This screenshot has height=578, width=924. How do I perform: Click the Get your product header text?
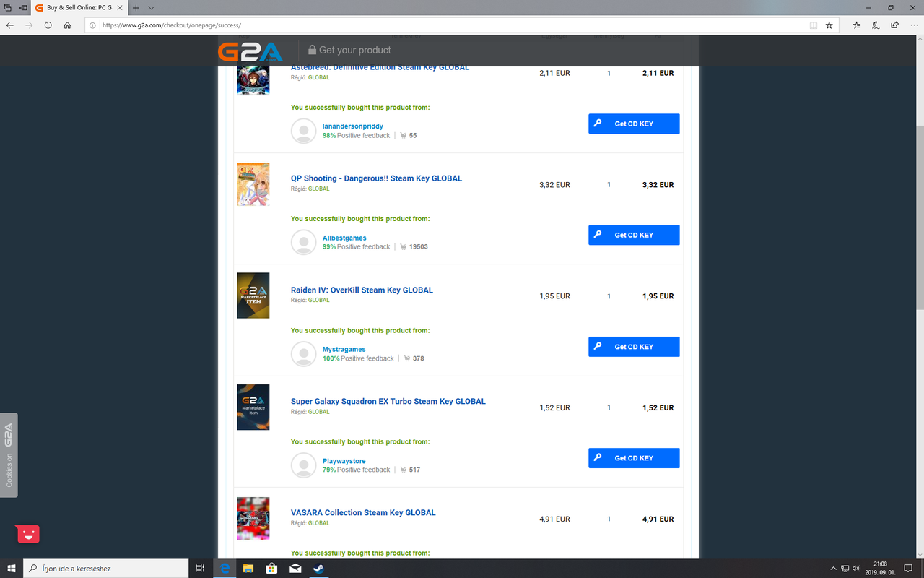[x=355, y=50]
